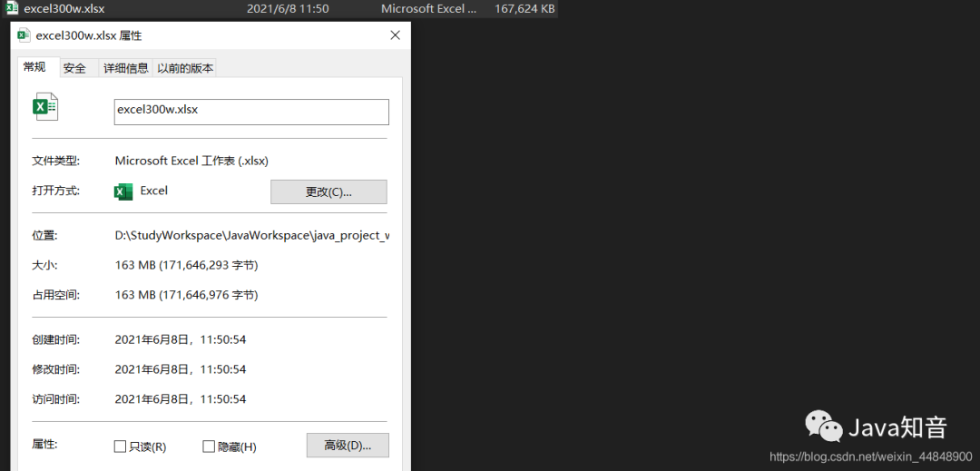Open the 详细信息 tab
The height and width of the screenshot is (471, 980).
pos(125,69)
